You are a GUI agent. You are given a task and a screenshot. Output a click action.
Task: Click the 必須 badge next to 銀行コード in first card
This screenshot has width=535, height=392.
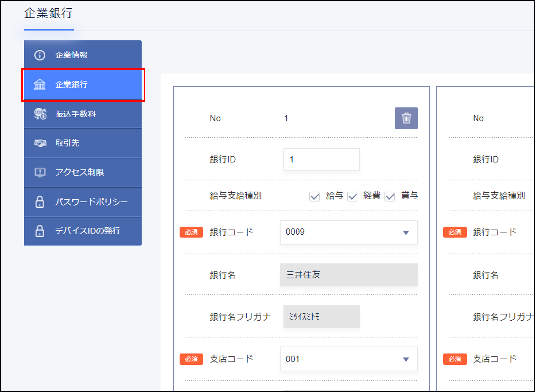191,232
